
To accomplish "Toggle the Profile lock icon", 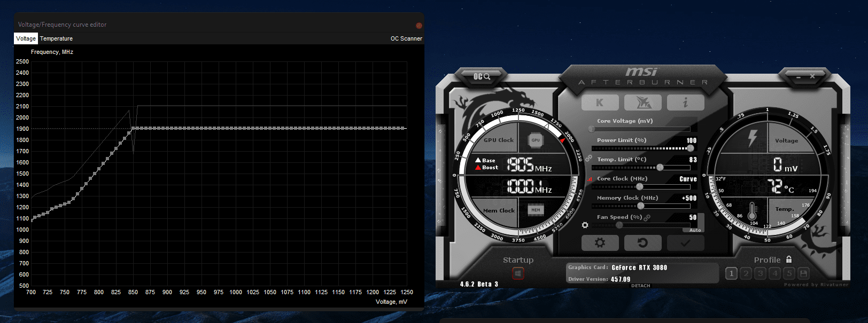I will click(789, 259).
